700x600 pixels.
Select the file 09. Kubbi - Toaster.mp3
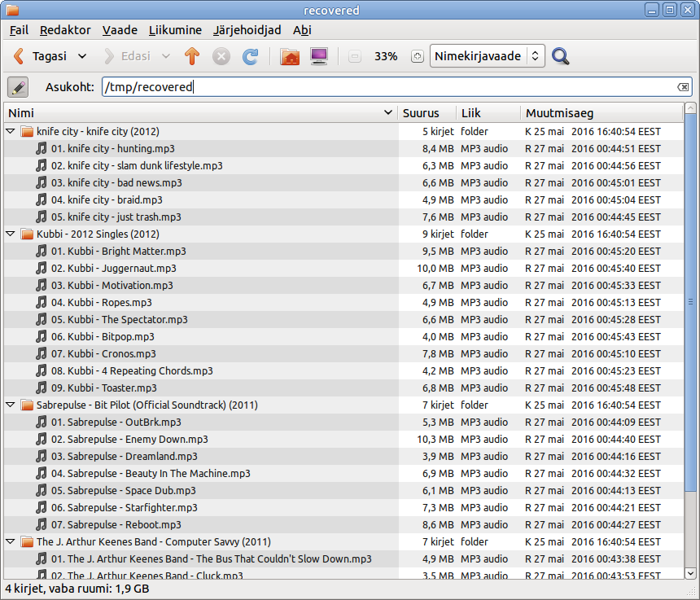[x=343, y=388]
